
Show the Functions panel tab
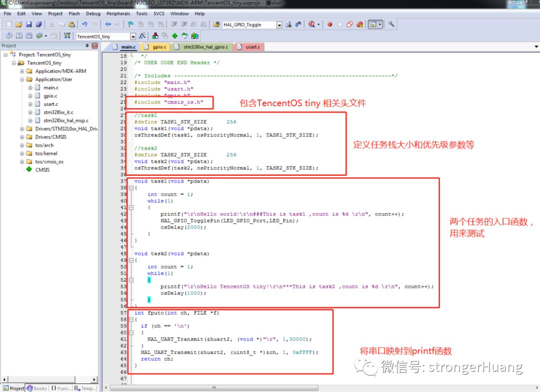point(61,388)
